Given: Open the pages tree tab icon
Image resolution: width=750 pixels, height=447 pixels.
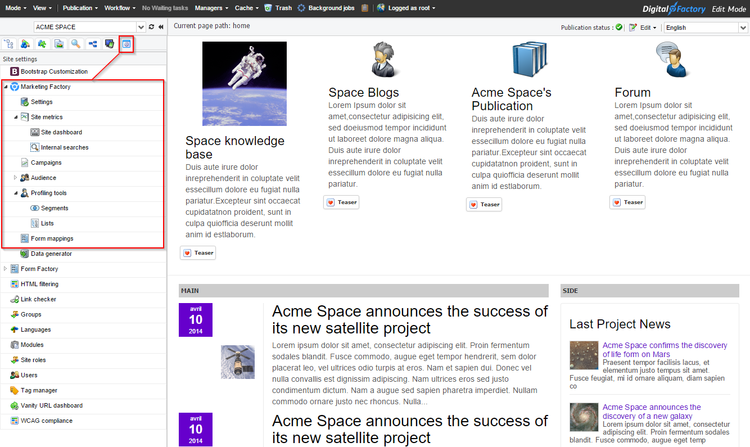Looking at the screenshot, I should (x=9, y=44).
